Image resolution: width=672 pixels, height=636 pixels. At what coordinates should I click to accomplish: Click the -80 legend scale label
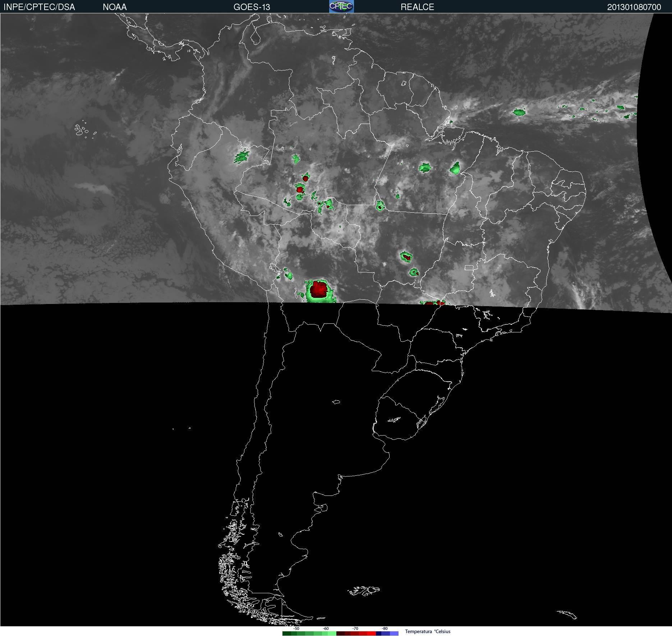tap(385, 628)
